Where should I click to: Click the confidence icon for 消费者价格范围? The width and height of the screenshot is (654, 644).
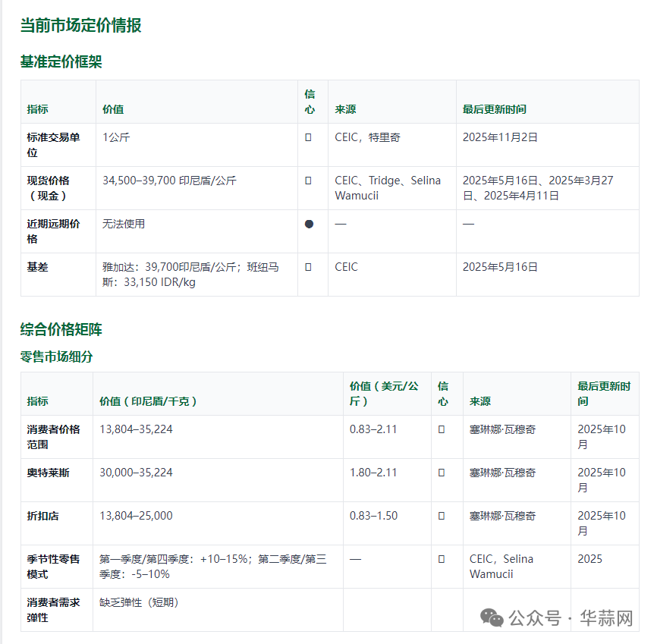point(442,429)
